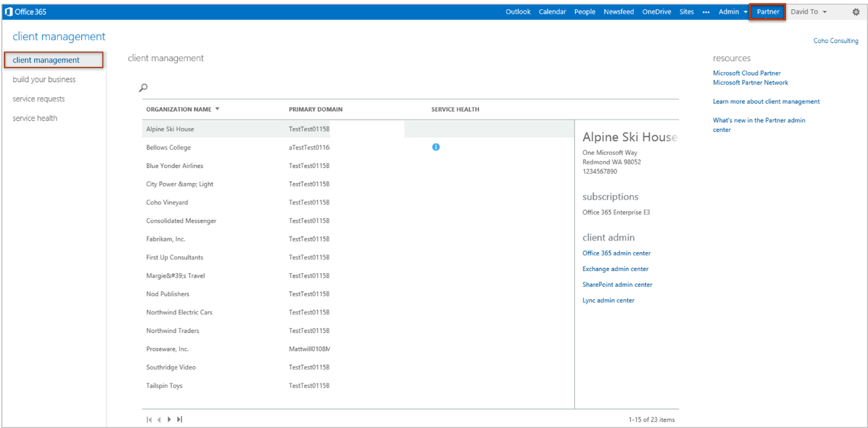Click the Office 365 logo
This screenshot has height=428, width=868.
pos(26,12)
